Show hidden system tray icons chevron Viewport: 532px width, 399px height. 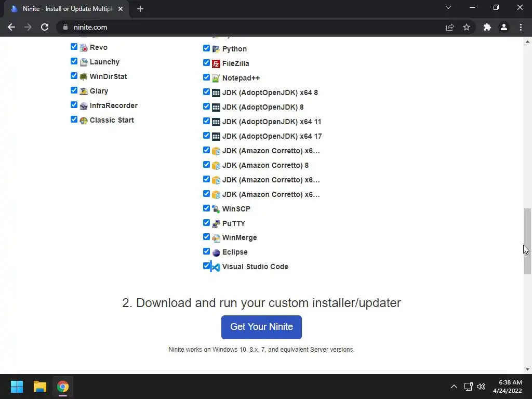(x=454, y=387)
